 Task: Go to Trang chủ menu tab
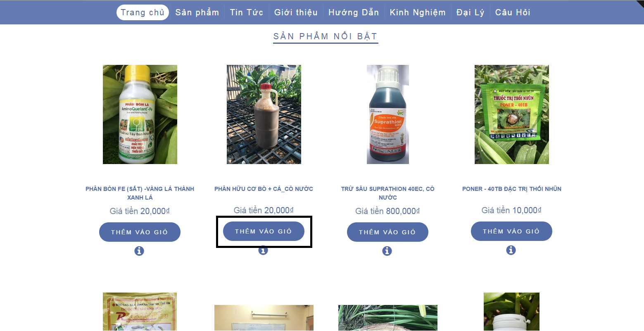point(143,12)
